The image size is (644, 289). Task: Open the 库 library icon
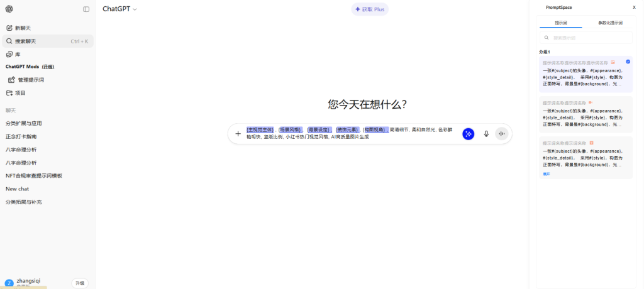9,55
